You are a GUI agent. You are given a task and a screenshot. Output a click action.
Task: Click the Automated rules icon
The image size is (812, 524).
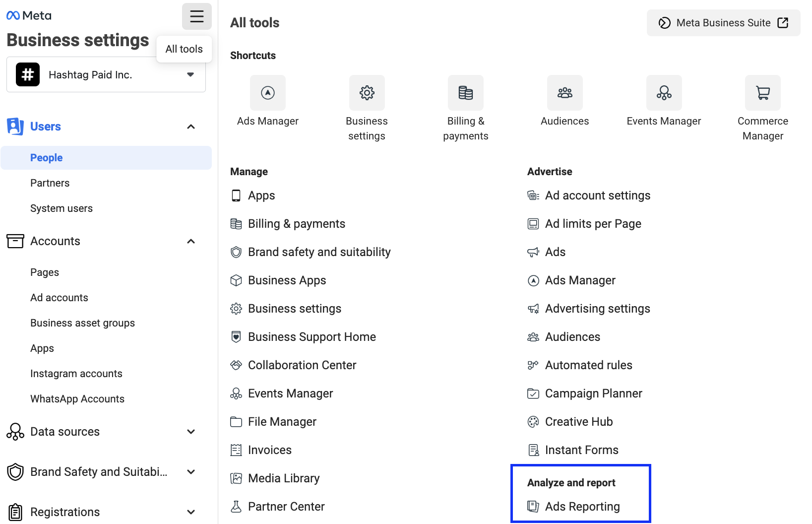(x=533, y=365)
